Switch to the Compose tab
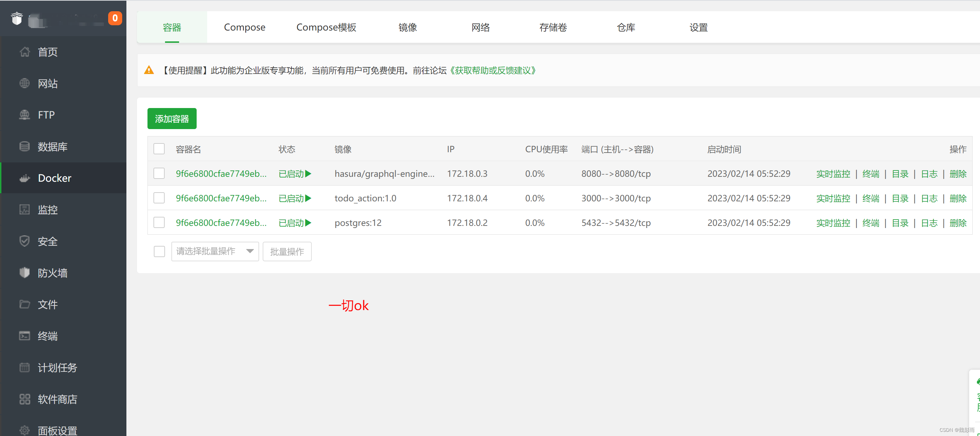This screenshot has width=980, height=436. tap(244, 27)
